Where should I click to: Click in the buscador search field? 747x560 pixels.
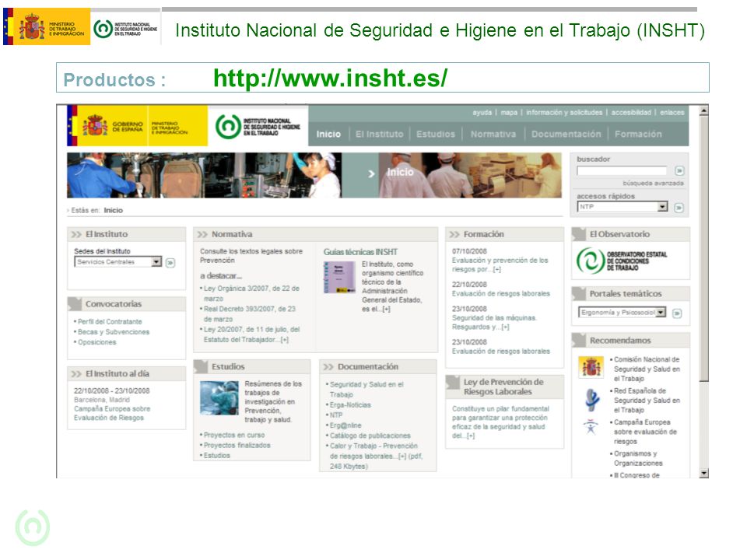[621, 170]
